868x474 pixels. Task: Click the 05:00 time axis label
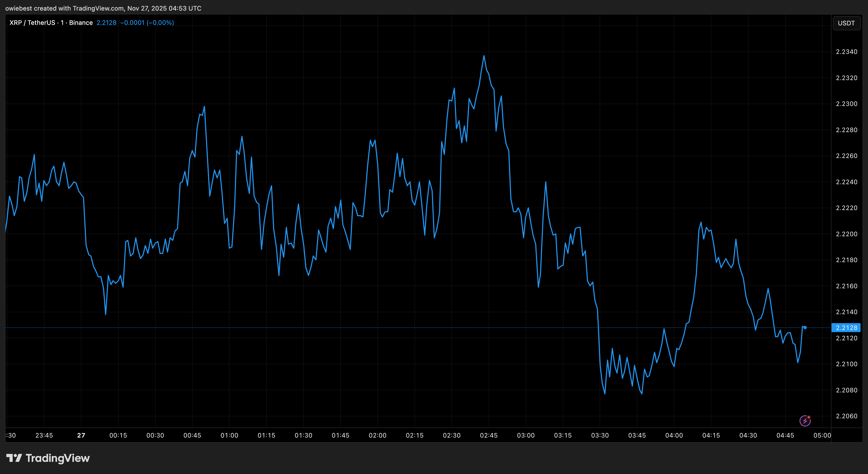tap(822, 435)
